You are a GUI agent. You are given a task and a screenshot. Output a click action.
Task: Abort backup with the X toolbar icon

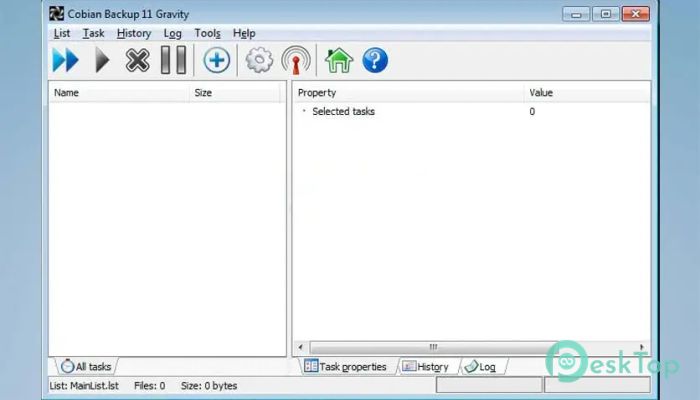[137, 60]
